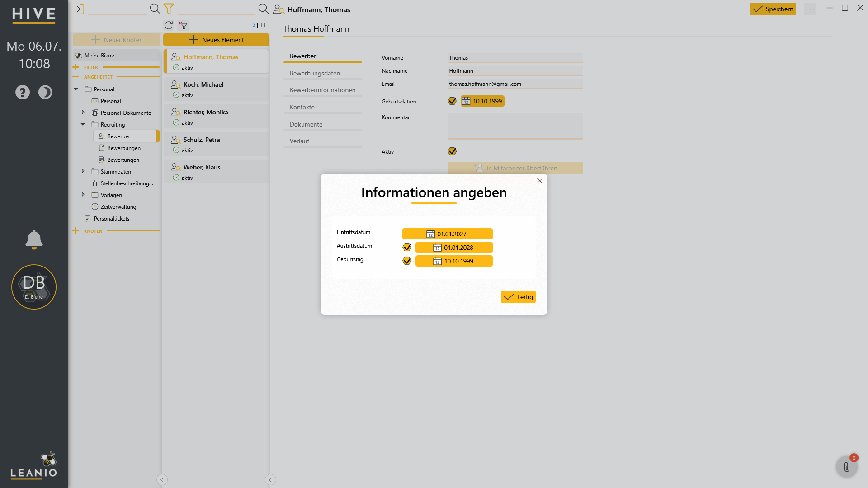Image resolution: width=868 pixels, height=488 pixels.
Task: Expand the Vorlagen folder
Action: pyautogui.click(x=83, y=195)
